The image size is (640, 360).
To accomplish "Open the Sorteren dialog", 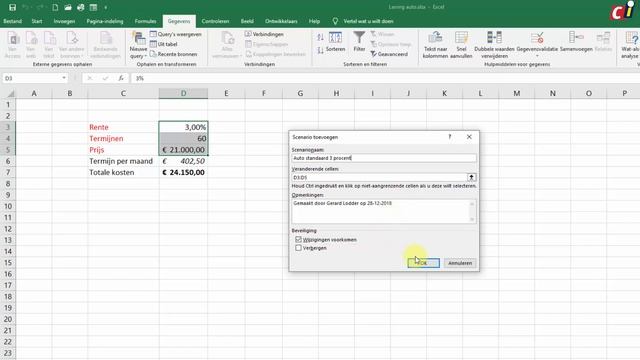I will tap(336, 42).
